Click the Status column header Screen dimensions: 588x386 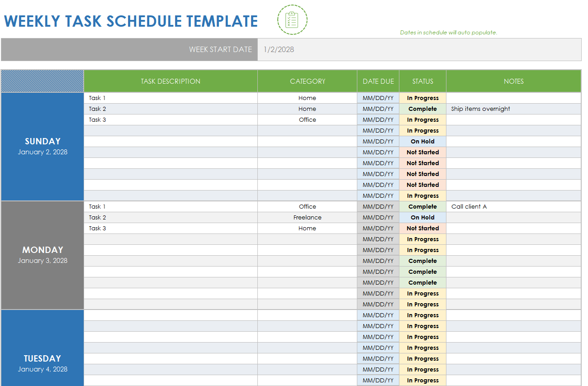(422, 81)
